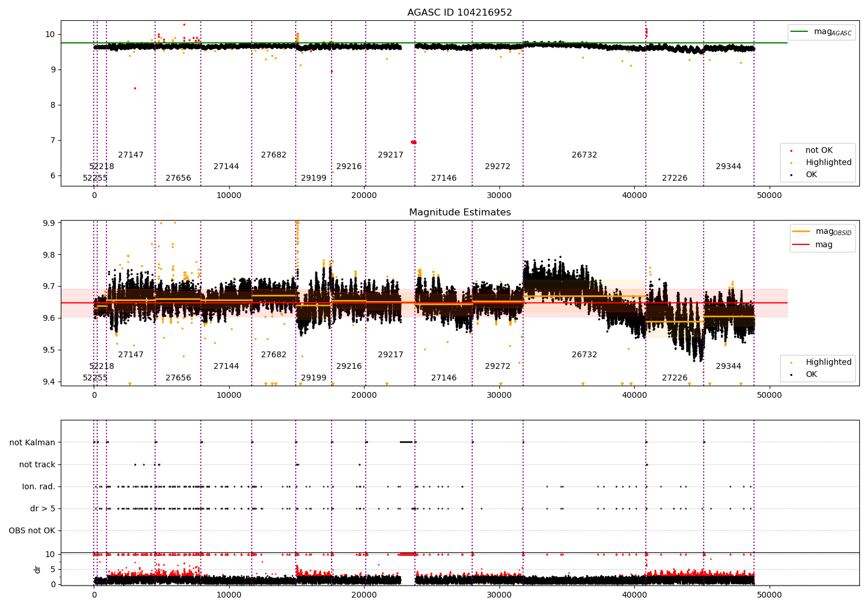Click the 9.7 y-axis tick label
The image size is (868, 608).
coord(49,287)
